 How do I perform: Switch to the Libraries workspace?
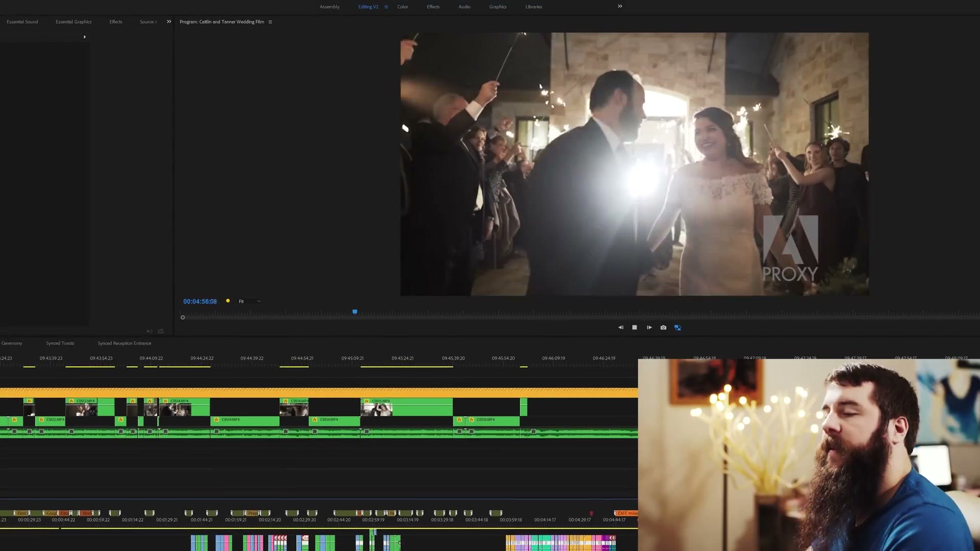(x=534, y=7)
